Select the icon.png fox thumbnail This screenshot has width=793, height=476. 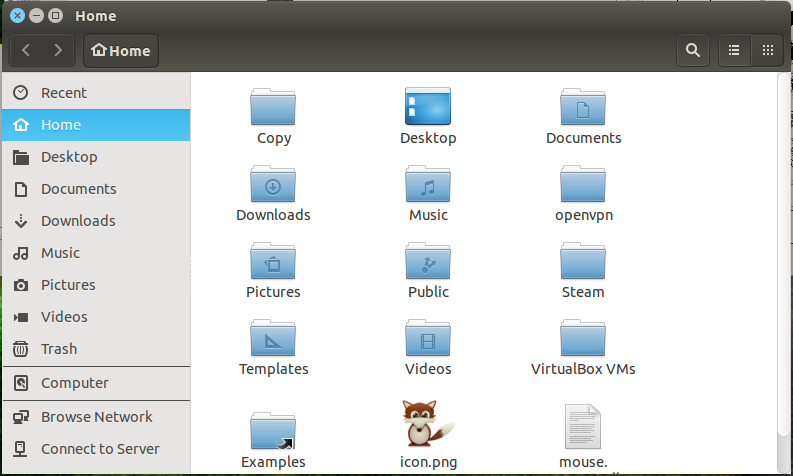(428, 424)
